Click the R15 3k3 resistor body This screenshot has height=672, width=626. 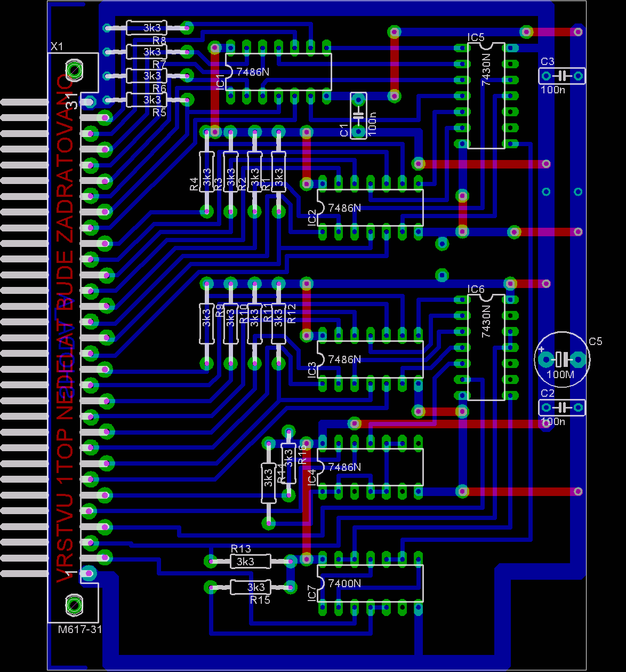[x=250, y=587]
